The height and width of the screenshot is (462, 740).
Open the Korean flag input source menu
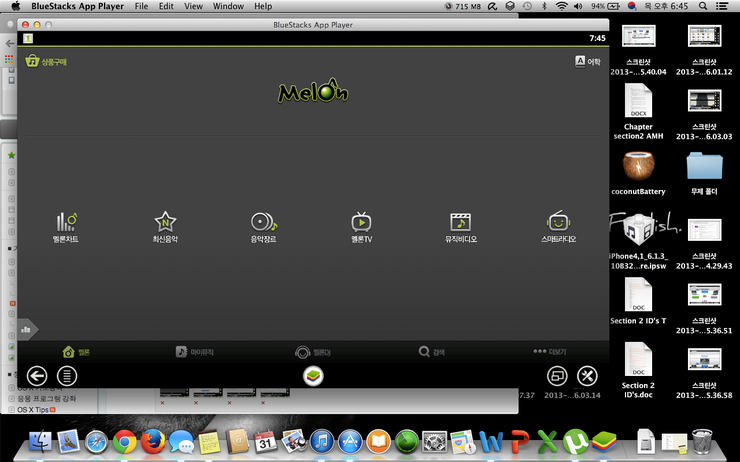632,6
